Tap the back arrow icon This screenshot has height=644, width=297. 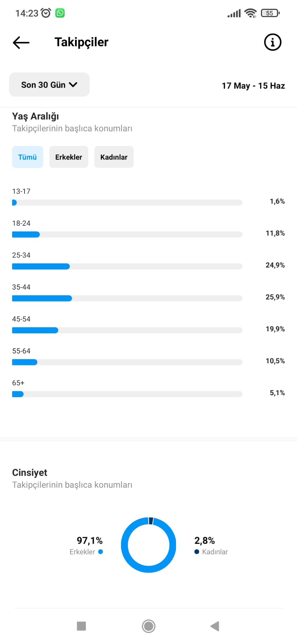[21, 42]
